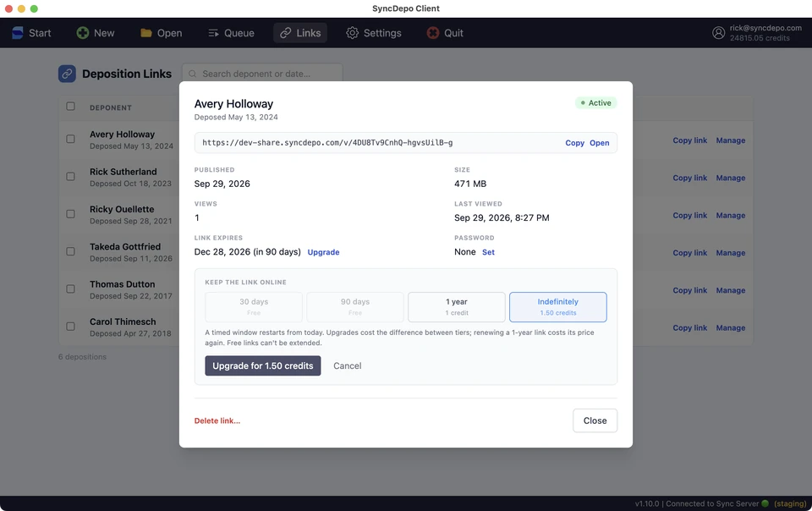Click the red Quit icon
812x511 pixels.
(x=433, y=33)
